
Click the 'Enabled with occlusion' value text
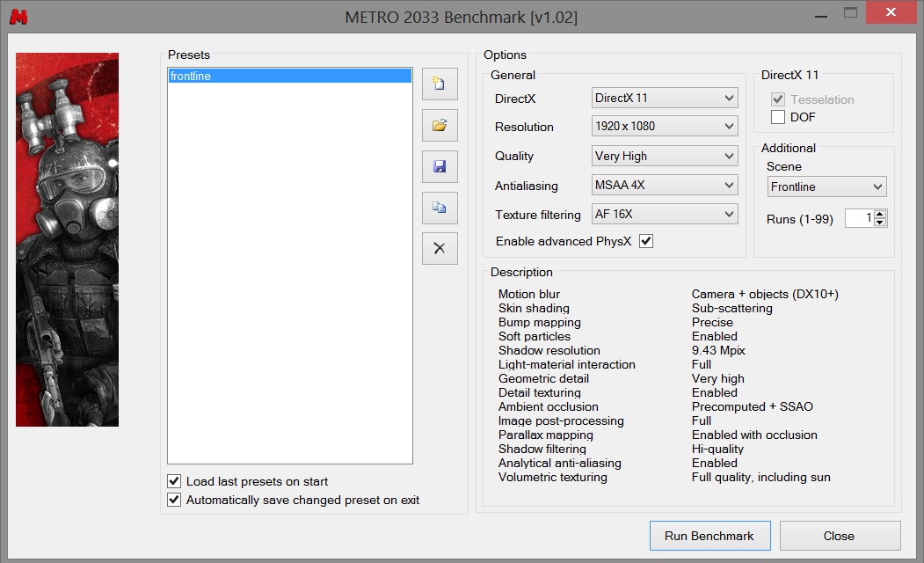pyautogui.click(x=754, y=435)
